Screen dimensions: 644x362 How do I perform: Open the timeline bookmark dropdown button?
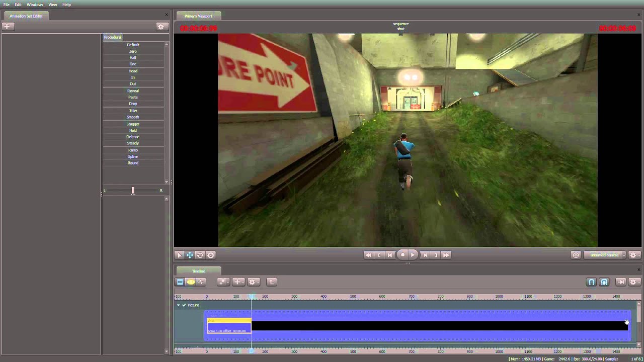[x=223, y=282]
